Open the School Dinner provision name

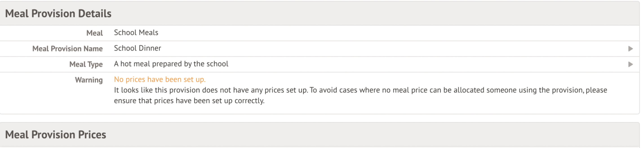138,48
